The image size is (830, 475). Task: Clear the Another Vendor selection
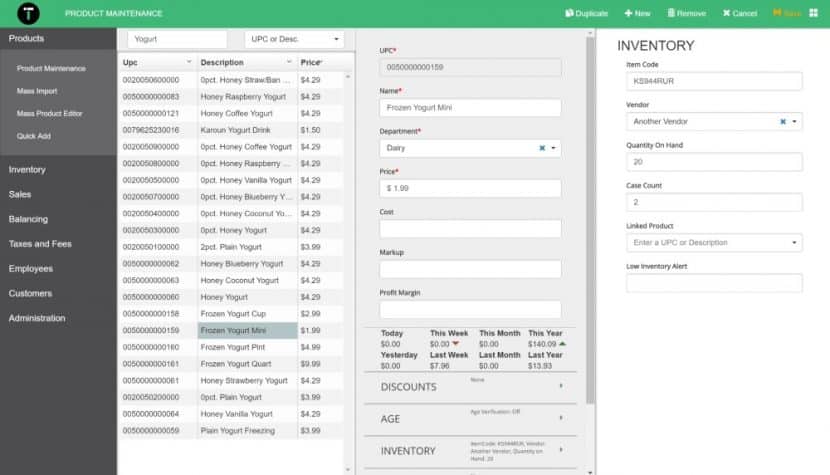click(x=783, y=122)
